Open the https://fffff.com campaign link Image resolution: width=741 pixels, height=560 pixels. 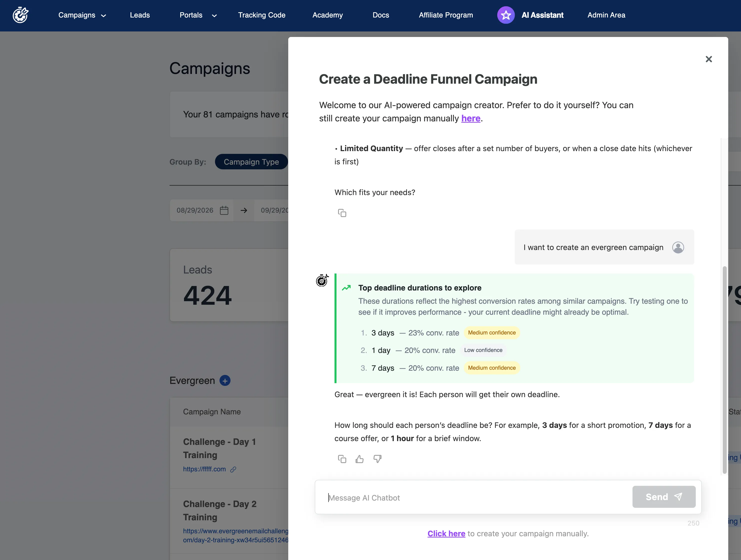coord(204,469)
